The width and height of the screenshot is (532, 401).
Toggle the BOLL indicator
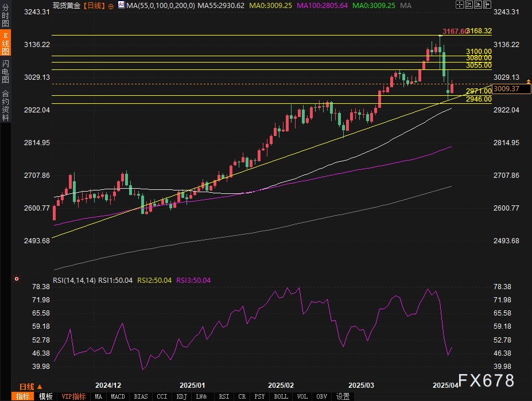281,396
